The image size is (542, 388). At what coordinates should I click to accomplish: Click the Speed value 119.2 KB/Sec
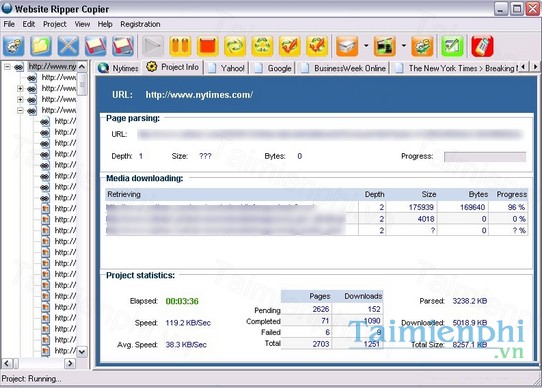(188, 323)
